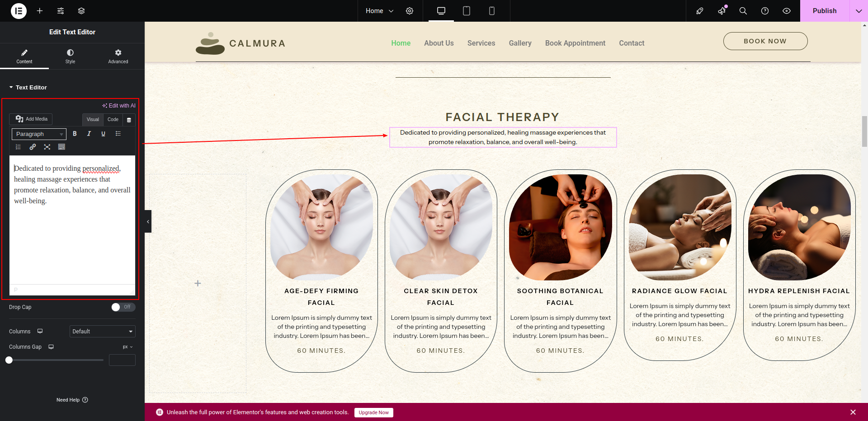Switch to mobile responsive view
The image size is (868, 421).
(x=492, y=11)
